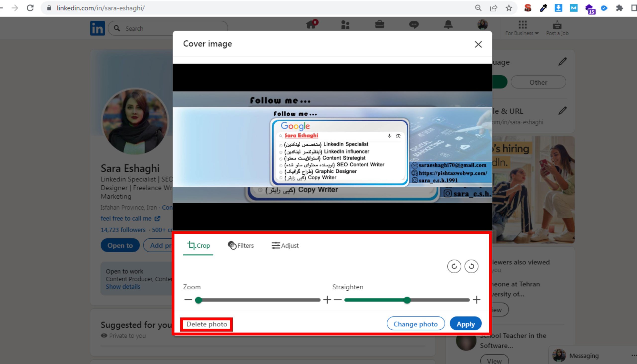Click Delete photo to remove cover image
637x364 pixels.
click(x=207, y=324)
